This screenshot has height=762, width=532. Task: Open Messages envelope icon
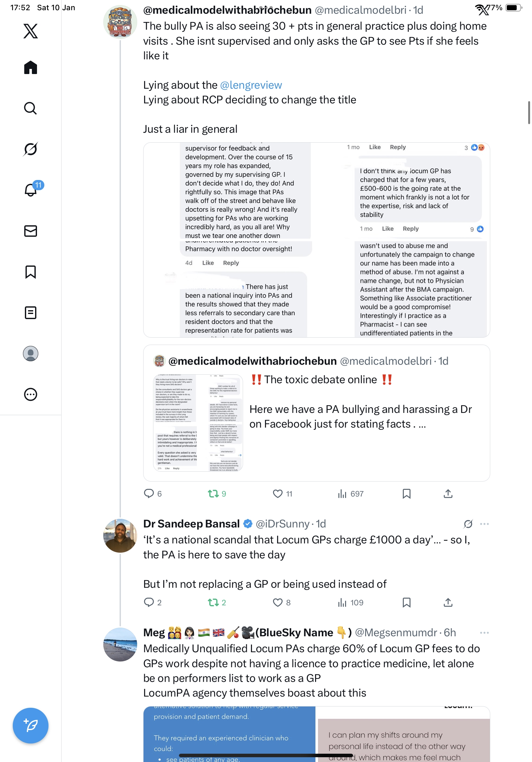(x=31, y=231)
